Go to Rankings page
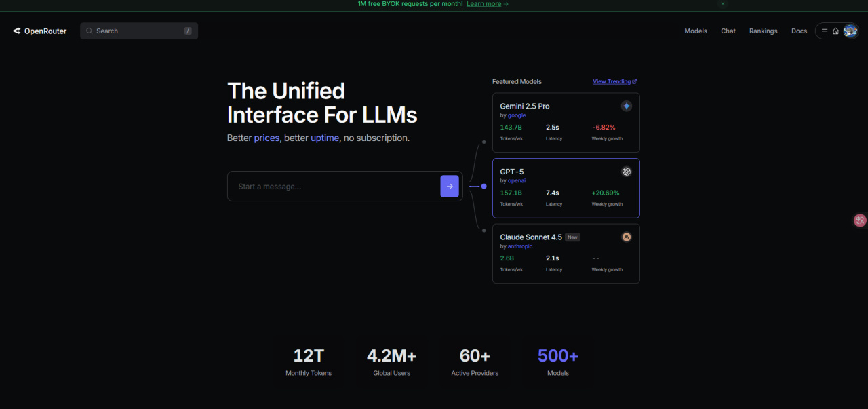The height and width of the screenshot is (409, 868). pos(764,31)
